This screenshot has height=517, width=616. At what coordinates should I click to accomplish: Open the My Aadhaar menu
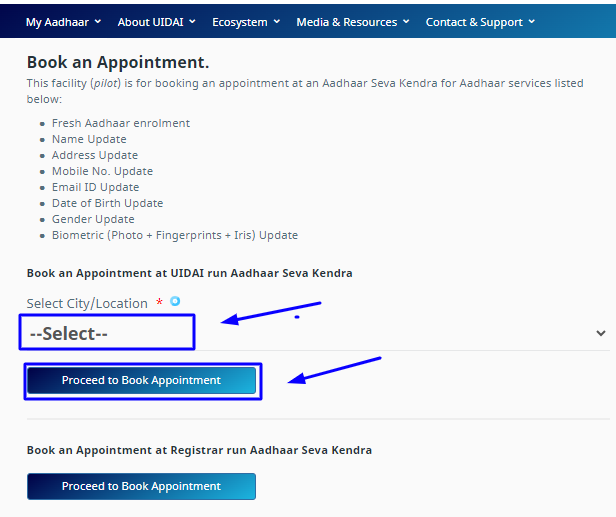click(x=63, y=22)
